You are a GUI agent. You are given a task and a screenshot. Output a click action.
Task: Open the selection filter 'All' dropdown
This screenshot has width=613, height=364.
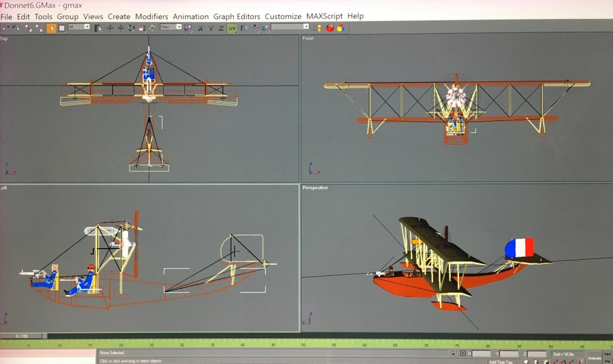coord(78,27)
